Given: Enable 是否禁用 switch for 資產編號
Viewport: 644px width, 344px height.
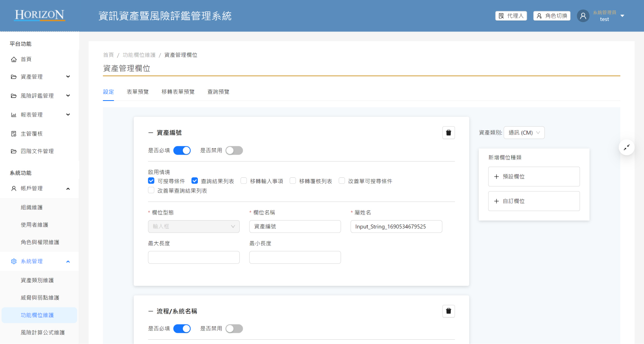Looking at the screenshot, I should pyautogui.click(x=234, y=151).
